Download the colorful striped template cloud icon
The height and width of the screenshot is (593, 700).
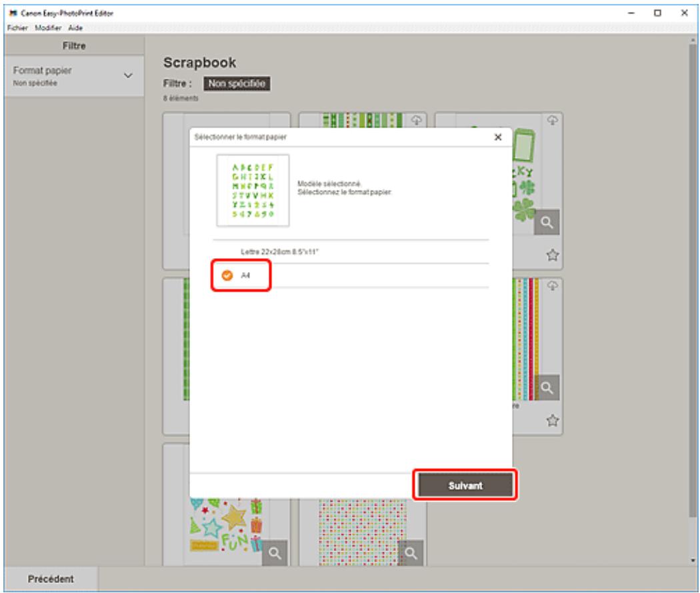pyautogui.click(x=552, y=285)
